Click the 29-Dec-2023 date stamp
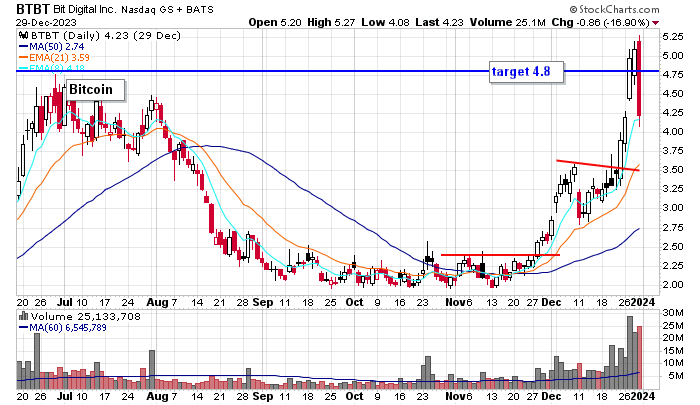700x405 pixels. (x=46, y=22)
